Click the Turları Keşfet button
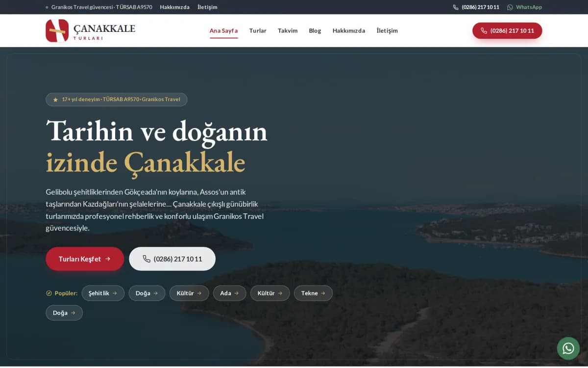This screenshot has height=368, width=588. 85,259
